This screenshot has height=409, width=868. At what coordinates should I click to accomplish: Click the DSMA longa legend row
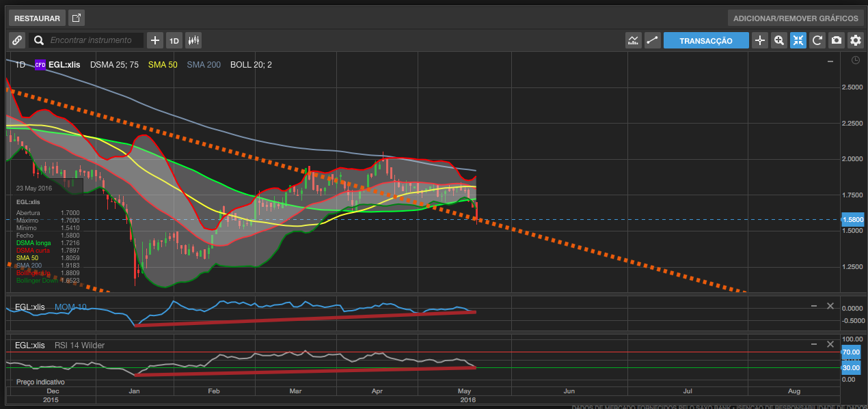(x=49, y=242)
